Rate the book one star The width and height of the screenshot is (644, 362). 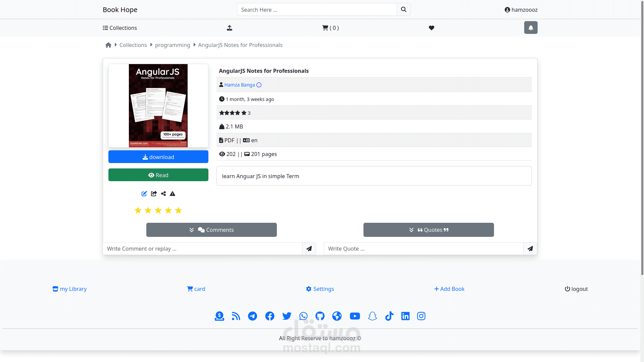tap(138, 210)
